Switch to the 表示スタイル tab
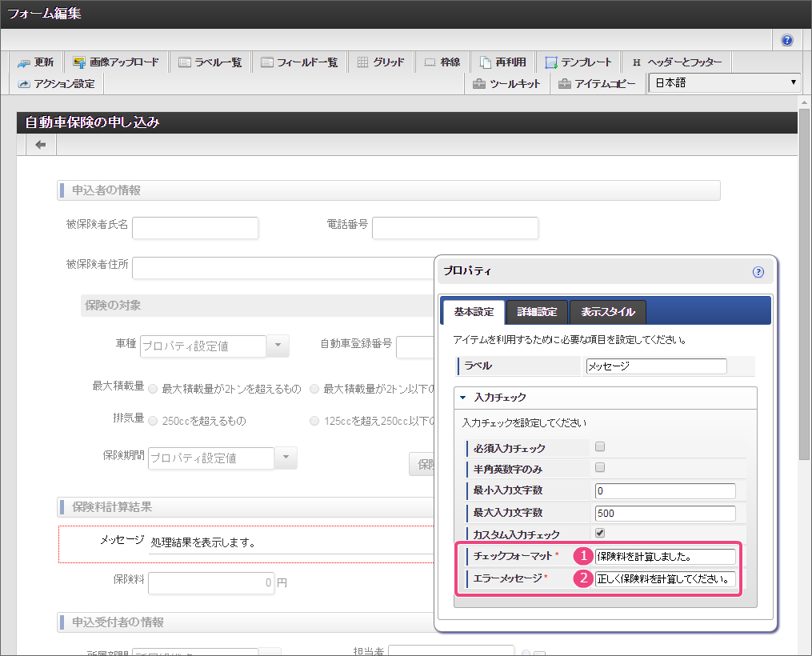 point(607,312)
